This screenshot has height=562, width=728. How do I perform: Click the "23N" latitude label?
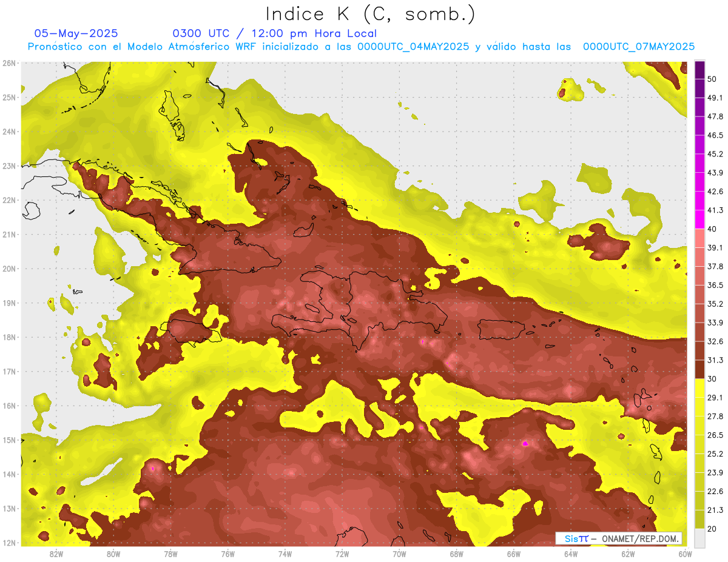tap(9, 166)
